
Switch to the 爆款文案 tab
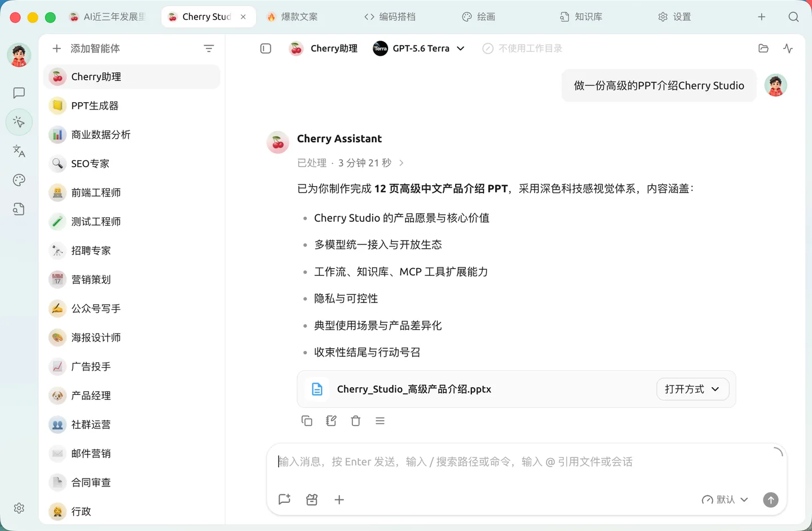pos(293,17)
